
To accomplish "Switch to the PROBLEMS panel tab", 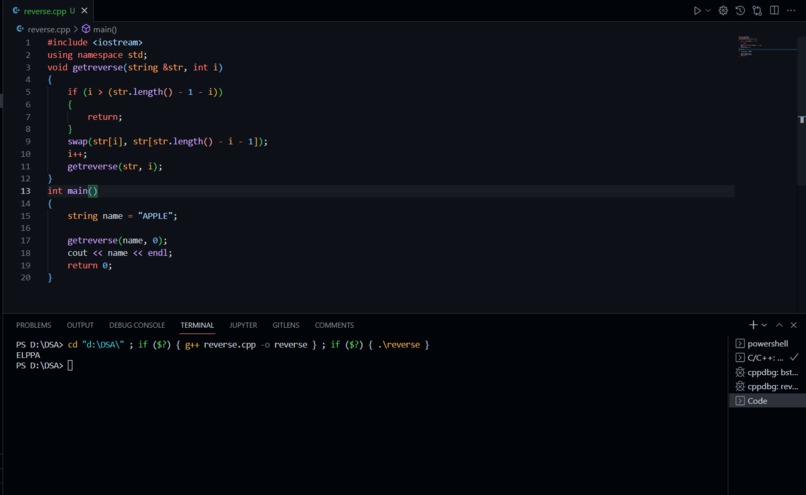I will click(x=33, y=325).
